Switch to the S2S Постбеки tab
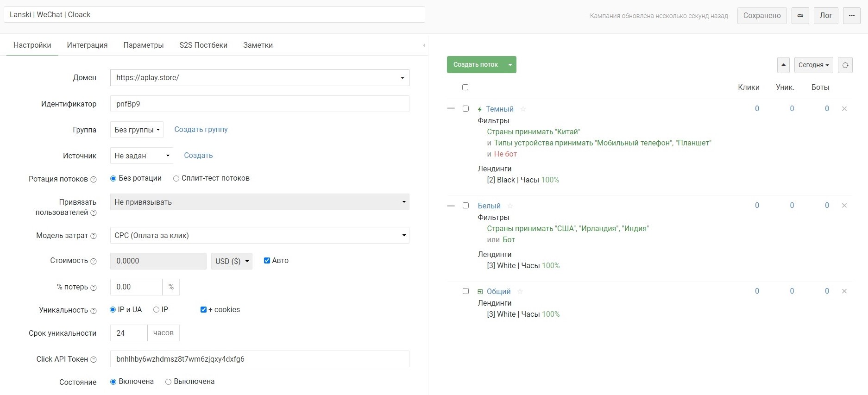868x395 pixels. 203,45
